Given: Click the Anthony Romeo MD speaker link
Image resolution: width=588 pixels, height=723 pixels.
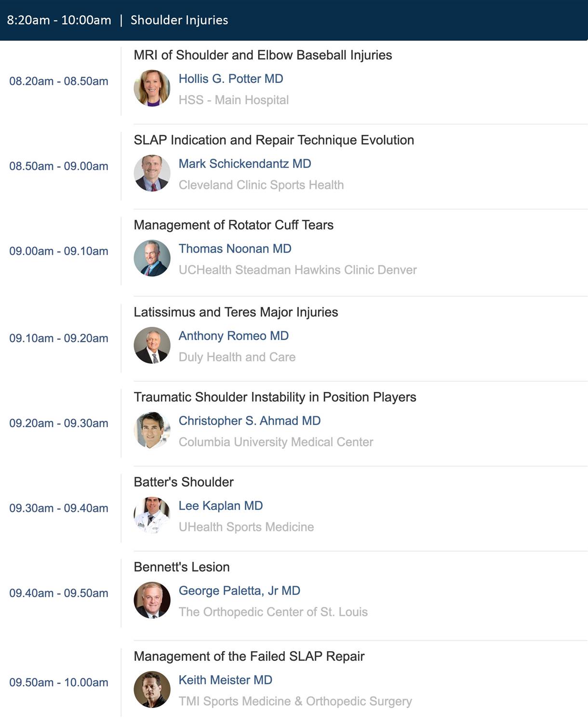Looking at the screenshot, I should [x=233, y=335].
